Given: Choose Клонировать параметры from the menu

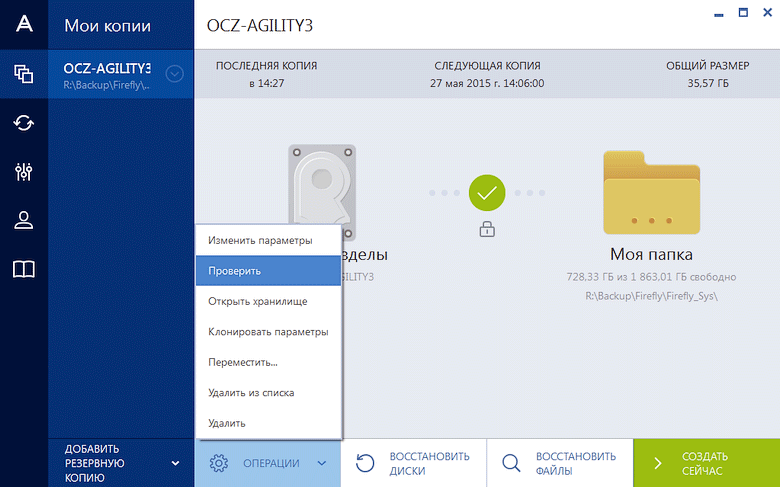Looking at the screenshot, I should tap(268, 331).
